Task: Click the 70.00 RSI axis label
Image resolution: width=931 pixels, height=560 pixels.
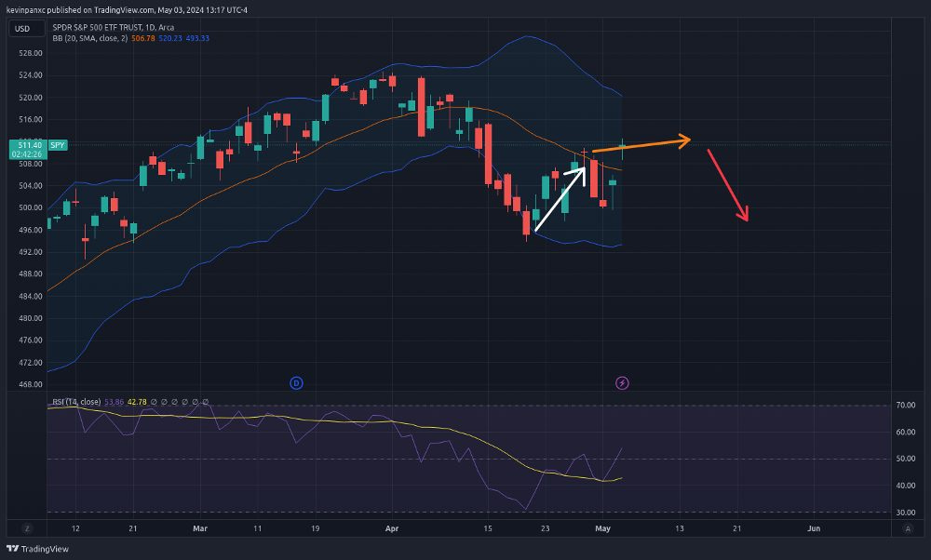Action: [906, 406]
